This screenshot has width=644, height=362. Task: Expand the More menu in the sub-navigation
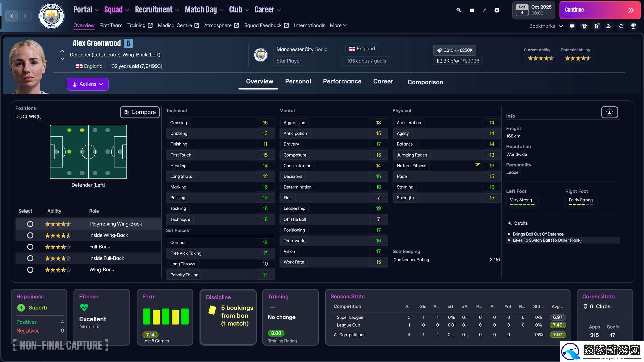tap(338, 25)
